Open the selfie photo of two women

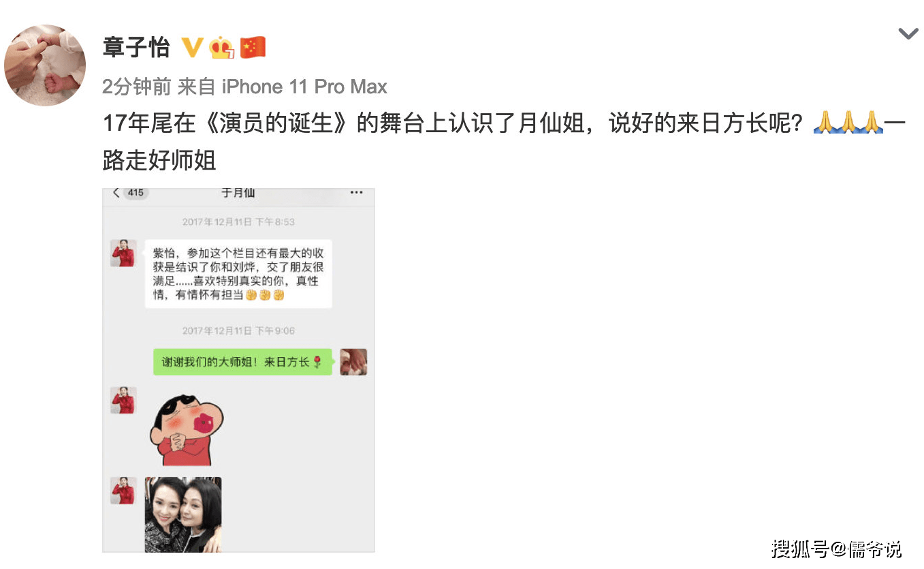pos(183,514)
